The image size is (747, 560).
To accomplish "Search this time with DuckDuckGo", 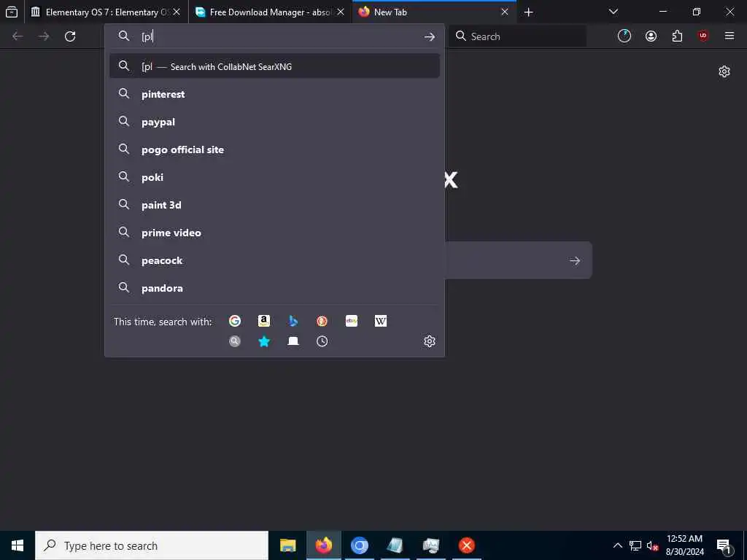I will point(322,321).
